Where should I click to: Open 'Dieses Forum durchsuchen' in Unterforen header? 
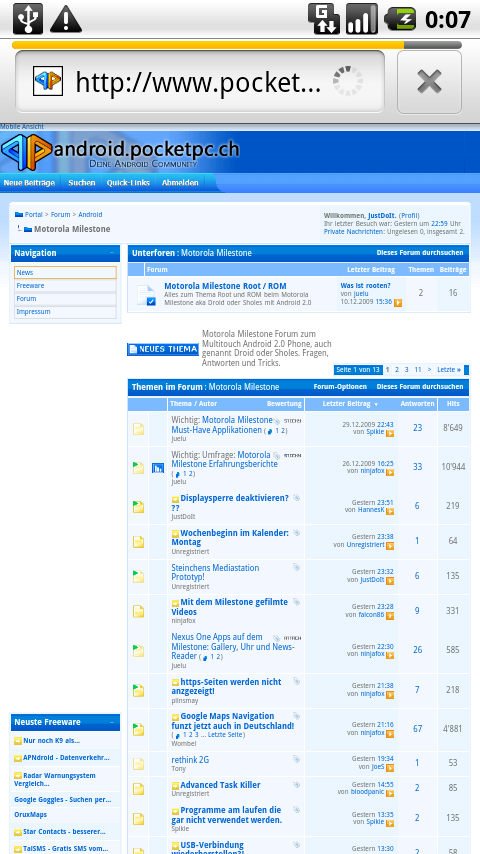click(420, 253)
